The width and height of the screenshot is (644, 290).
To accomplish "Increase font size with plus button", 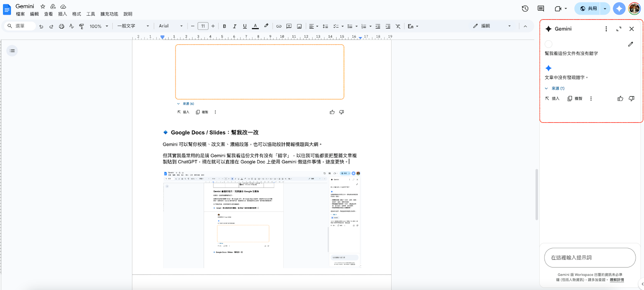I will 213,26.
